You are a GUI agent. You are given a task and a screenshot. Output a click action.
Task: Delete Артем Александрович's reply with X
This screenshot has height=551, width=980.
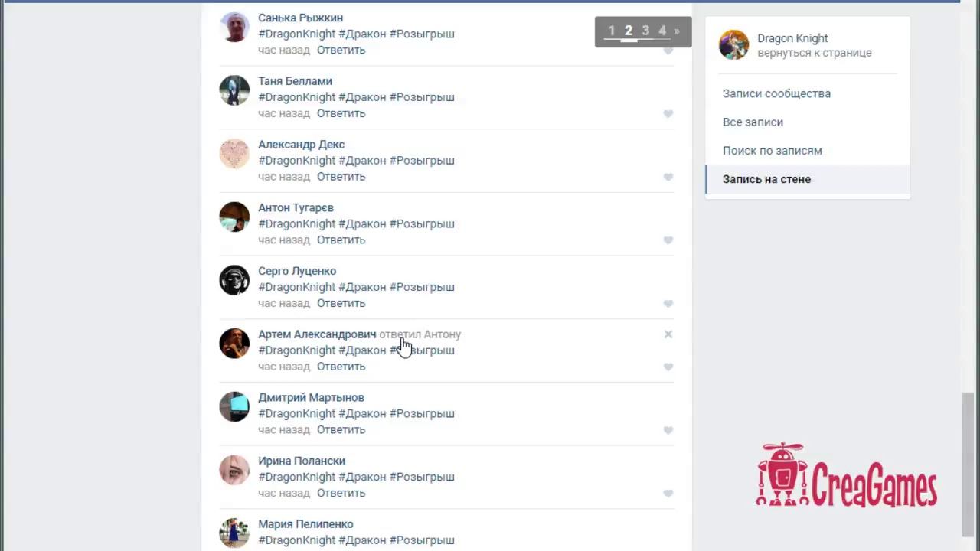(668, 334)
